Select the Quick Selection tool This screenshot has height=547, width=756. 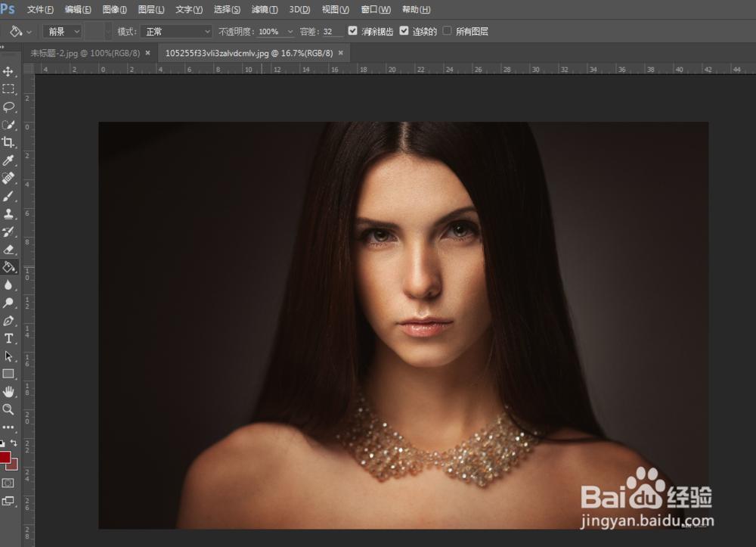[8, 125]
